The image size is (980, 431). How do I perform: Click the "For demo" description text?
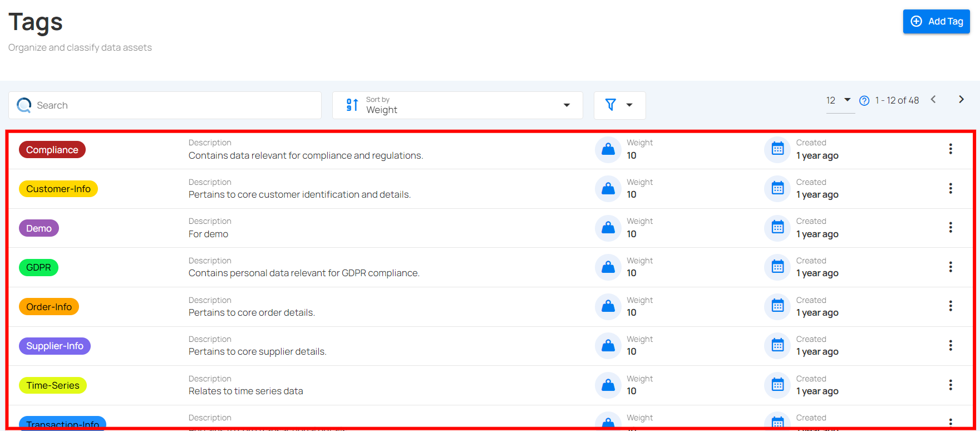[208, 234]
